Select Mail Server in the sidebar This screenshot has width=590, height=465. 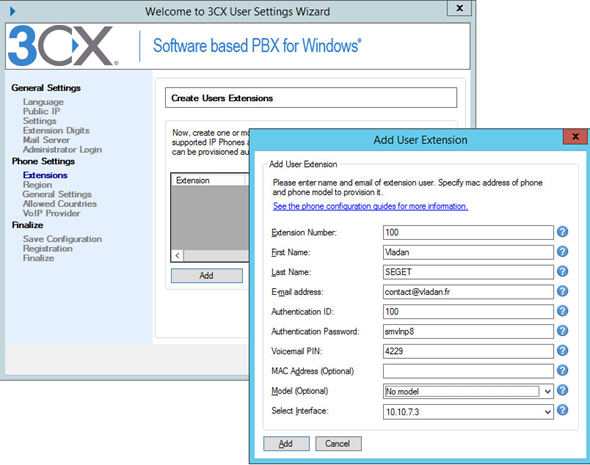point(46,140)
